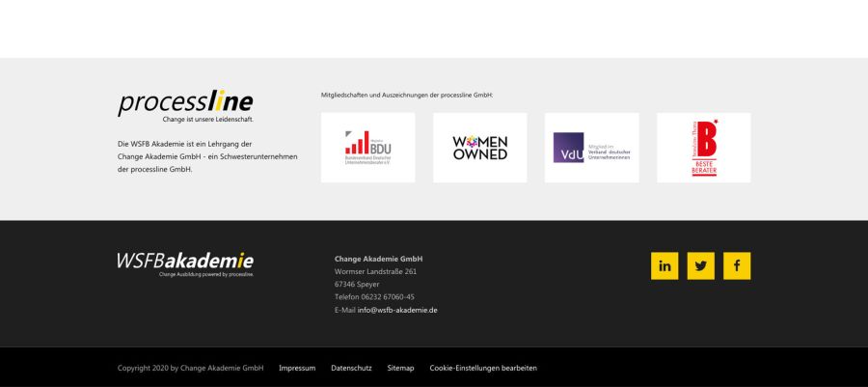Image resolution: width=868 pixels, height=387 pixels.
Task: Open the Beste Berater award badge
Action: (704, 148)
